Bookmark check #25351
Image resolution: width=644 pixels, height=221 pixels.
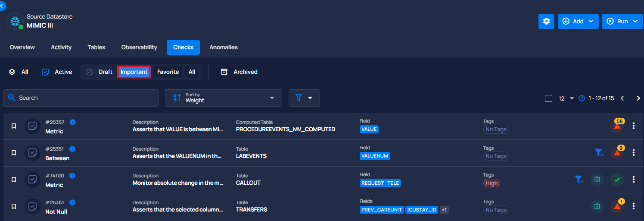[14, 153]
